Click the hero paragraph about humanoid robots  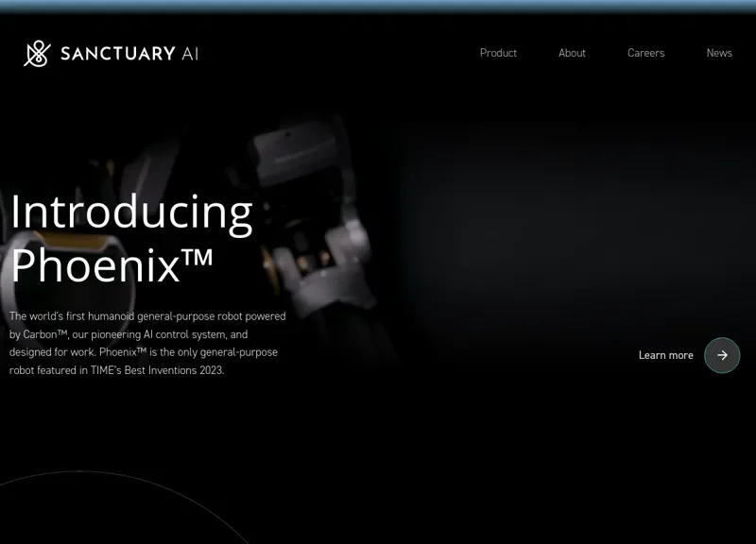point(146,345)
